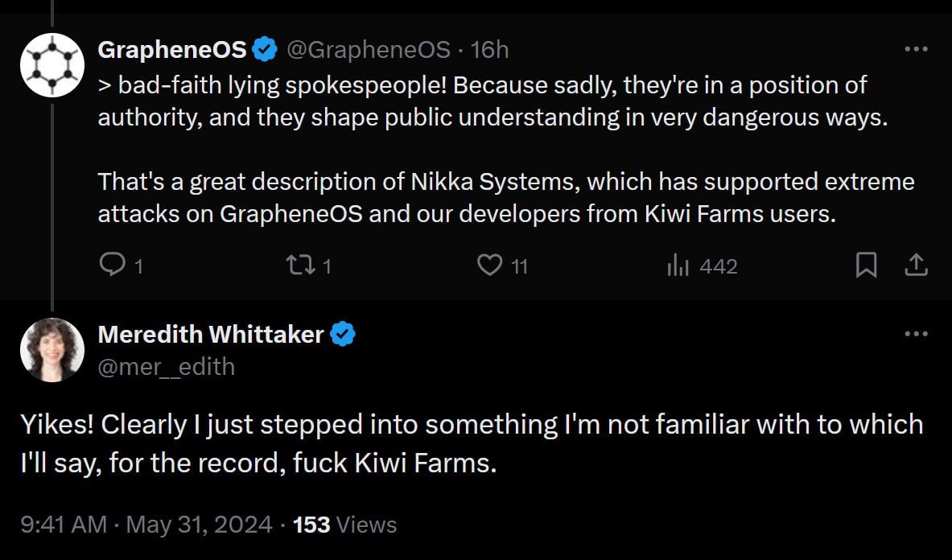Viewport: 952px width, 560px height.
Task: Reply to the GrapheneOS tweet
Action: tap(110, 265)
